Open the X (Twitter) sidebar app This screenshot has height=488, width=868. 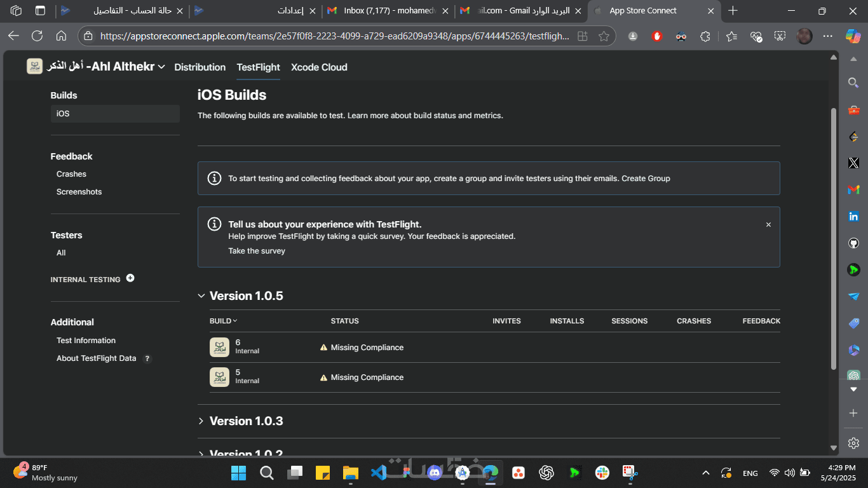click(x=853, y=163)
